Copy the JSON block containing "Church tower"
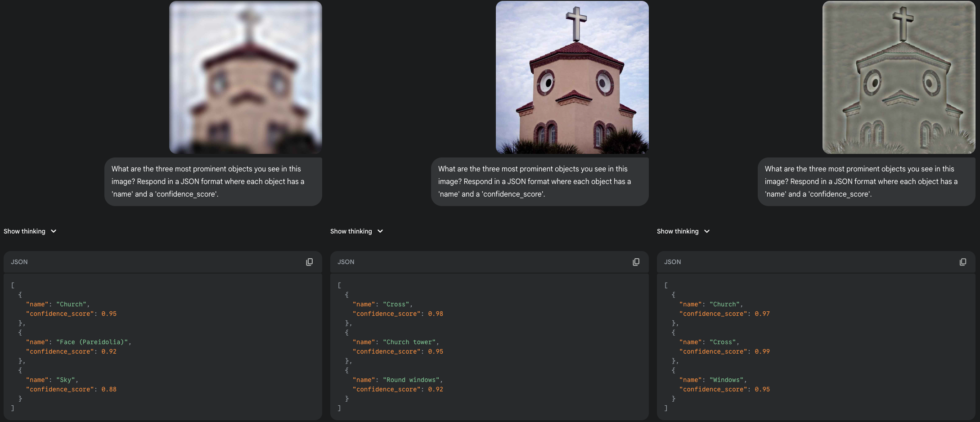The height and width of the screenshot is (422, 980). (x=636, y=262)
